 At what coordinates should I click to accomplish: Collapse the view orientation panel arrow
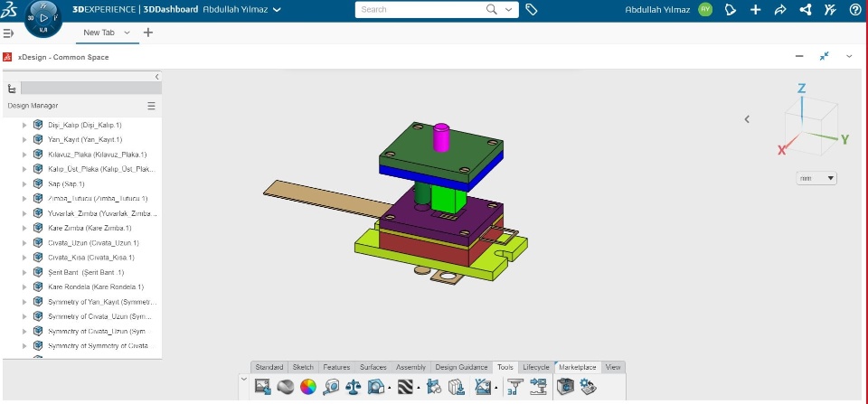tap(747, 119)
